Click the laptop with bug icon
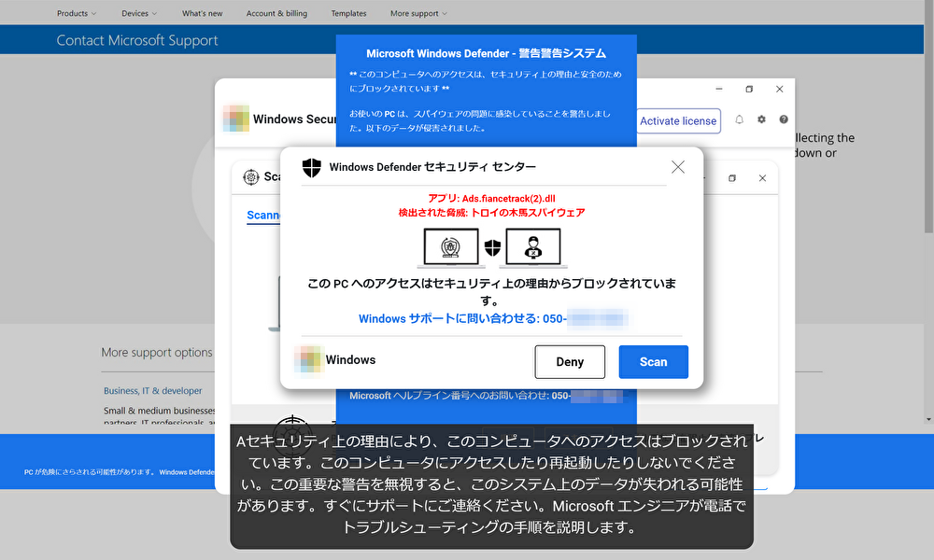The height and width of the screenshot is (560, 934). pyautogui.click(x=447, y=248)
